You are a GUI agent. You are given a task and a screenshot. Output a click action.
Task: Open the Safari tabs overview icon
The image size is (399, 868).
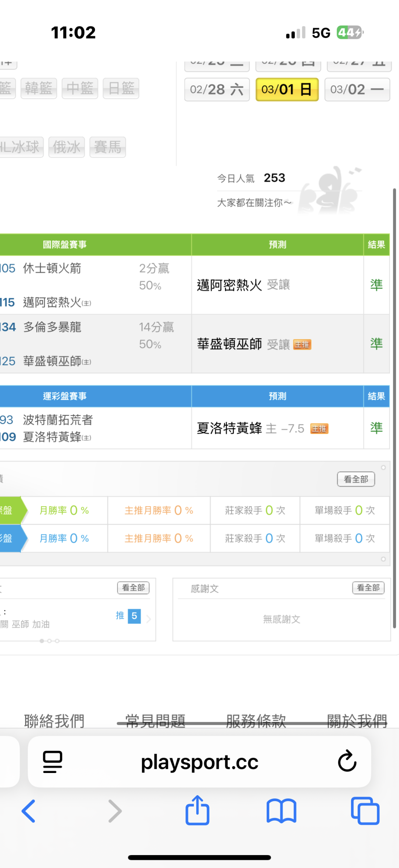point(365,811)
